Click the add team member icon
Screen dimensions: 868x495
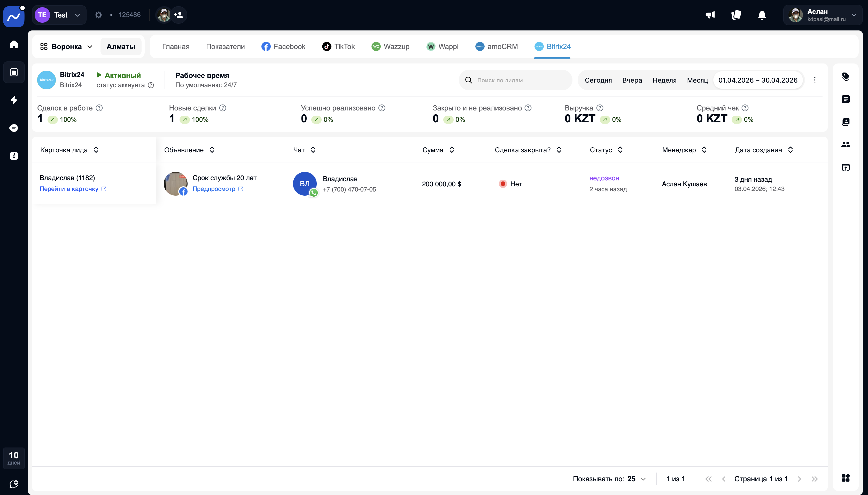178,15
